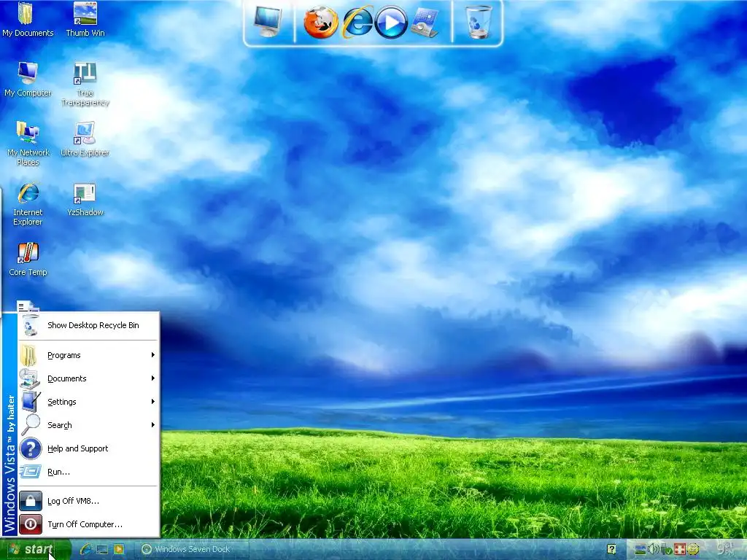The width and height of the screenshot is (747, 560).
Task: Select the My Computer desktop icon
Action: (28, 79)
